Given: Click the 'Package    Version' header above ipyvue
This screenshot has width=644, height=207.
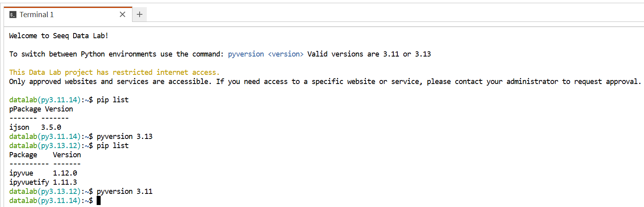Looking at the screenshot, I should [45, 155].
